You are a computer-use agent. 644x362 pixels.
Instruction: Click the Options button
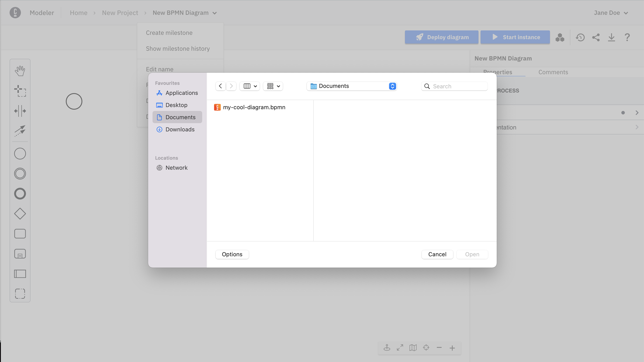[x=232, y=254]
